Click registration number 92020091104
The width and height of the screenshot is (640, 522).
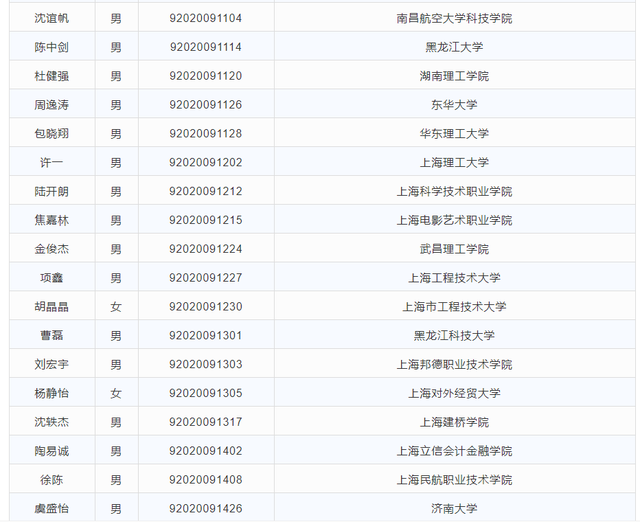coord(206,18)
